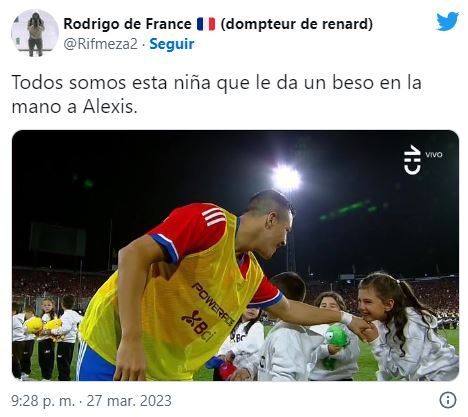Click the Powerade logo on the bib
Image resolution: width=468 pixels, height=417 pixels.
tap(214, 304)
